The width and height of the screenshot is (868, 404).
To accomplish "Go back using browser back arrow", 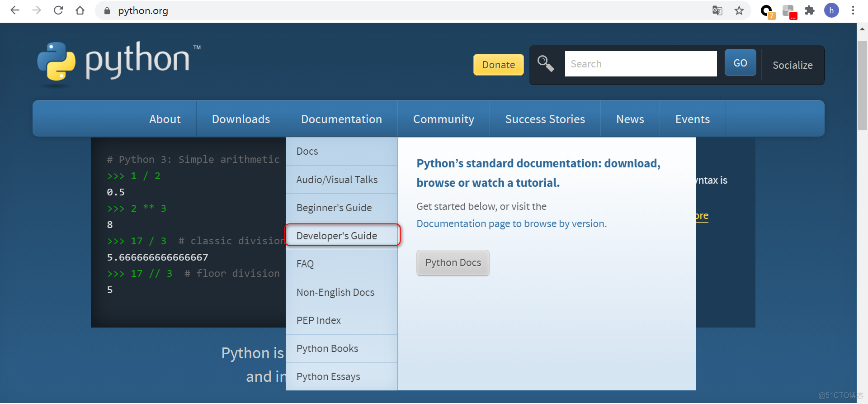I will click(15, 10).
